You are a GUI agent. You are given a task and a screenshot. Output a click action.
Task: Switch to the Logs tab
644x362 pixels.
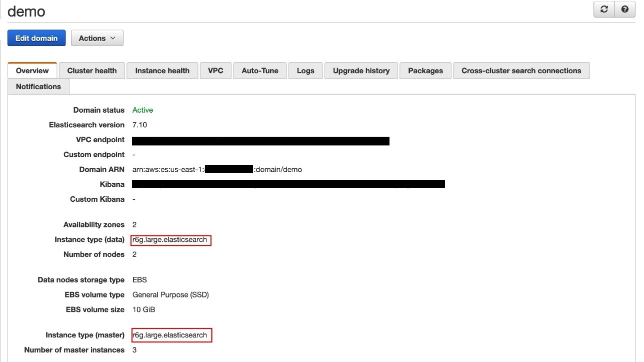[x=305, y=71]
